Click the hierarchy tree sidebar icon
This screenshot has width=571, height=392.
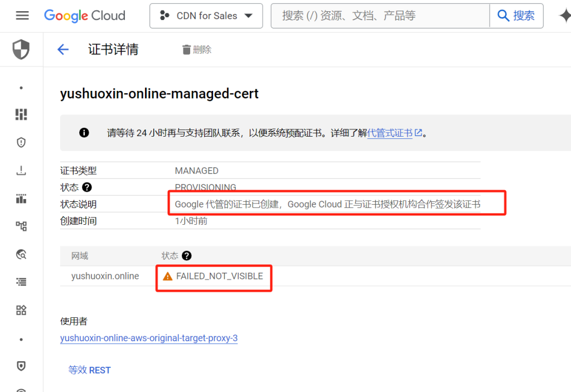[21, 226]
